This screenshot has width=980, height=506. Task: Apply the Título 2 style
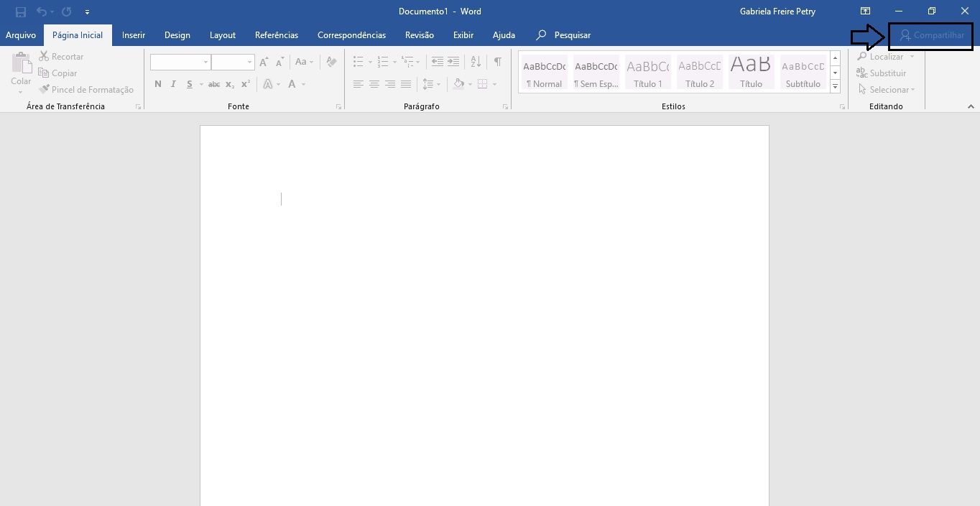tap(699, 72)
